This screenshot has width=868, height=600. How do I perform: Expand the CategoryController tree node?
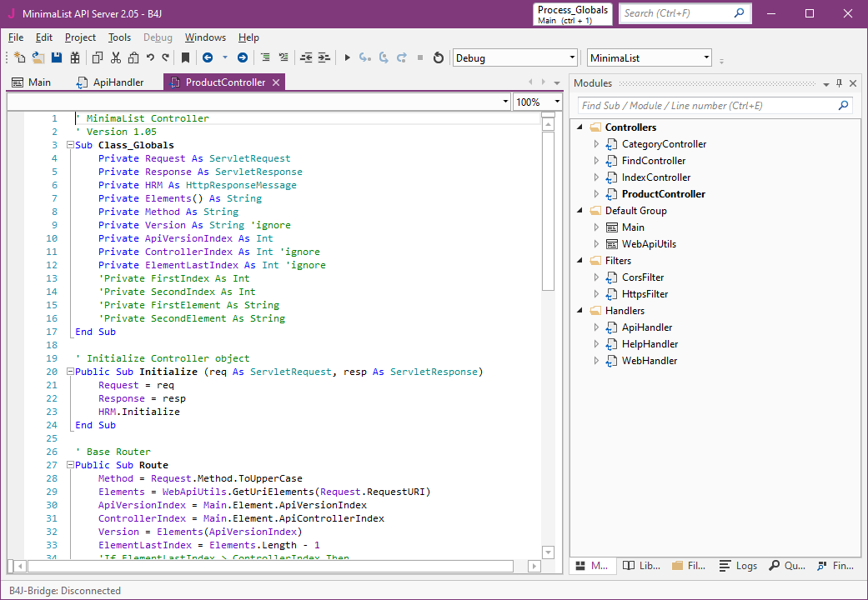tap(596, 144)
